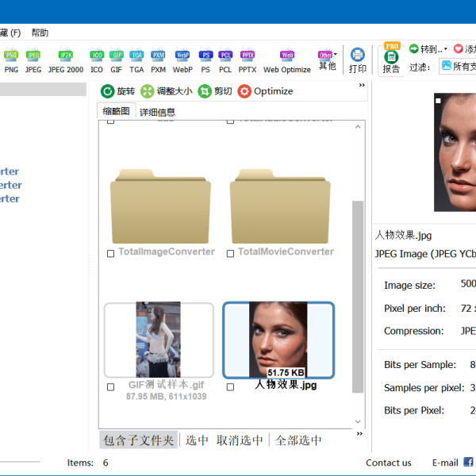Open Web Optimize tool

(x=287, y=60)
